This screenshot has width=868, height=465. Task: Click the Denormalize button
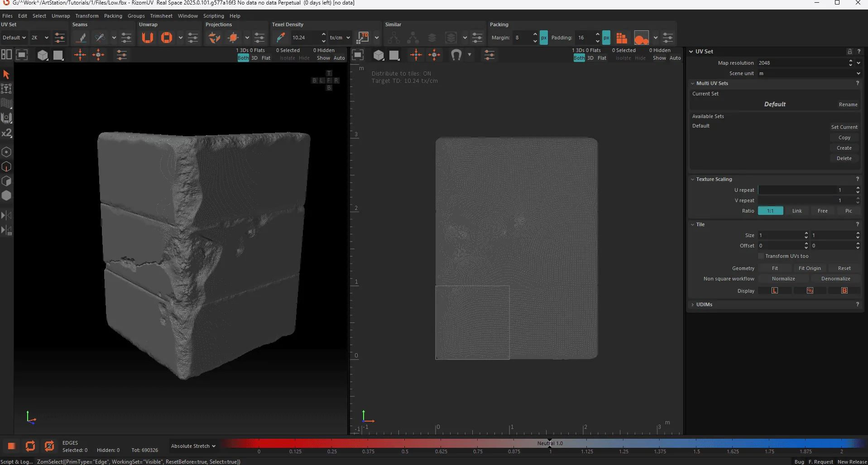click(x=836, y=279)
